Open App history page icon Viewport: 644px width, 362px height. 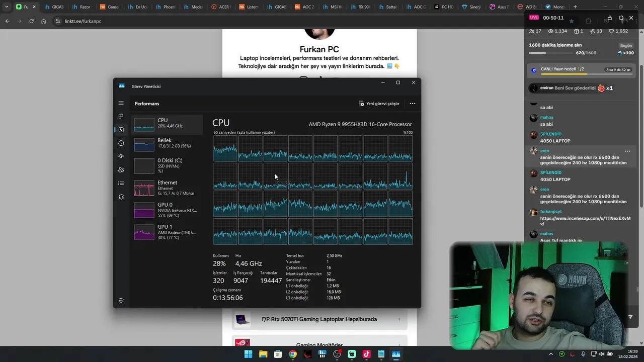121,143
